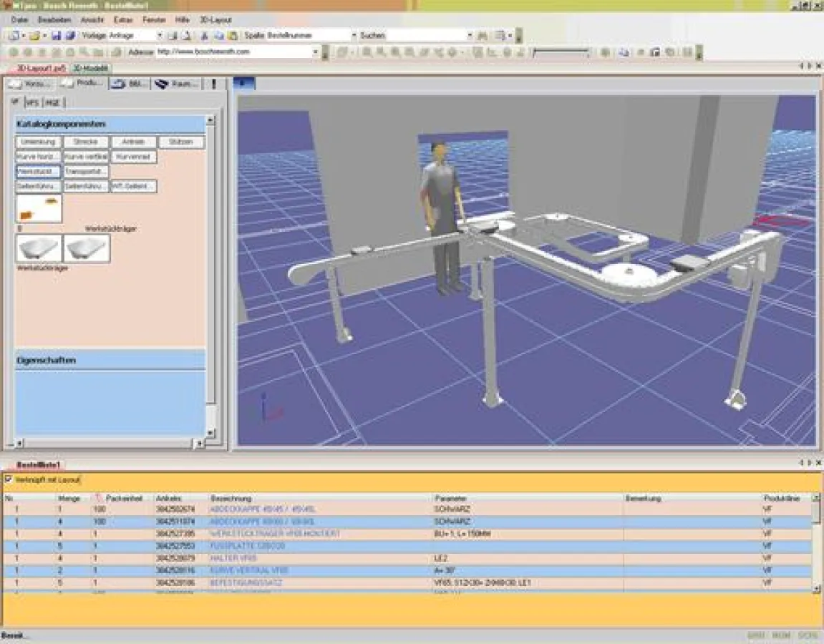Viewport: 824px width, 644px height.
Task: Open the Stützen component category
Action: click(x=182, y=142)
